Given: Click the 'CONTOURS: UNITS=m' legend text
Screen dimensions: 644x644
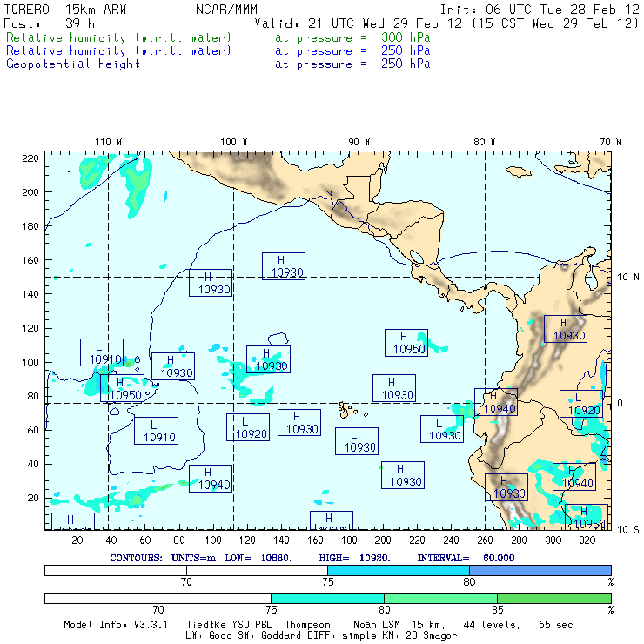Looking at the screenshot, I should [163, 558].
